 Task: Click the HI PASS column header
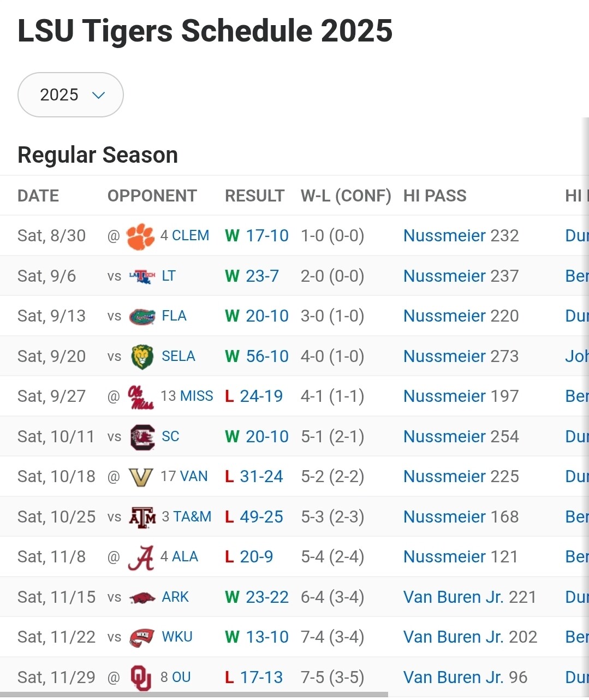[x=435, y=196]
